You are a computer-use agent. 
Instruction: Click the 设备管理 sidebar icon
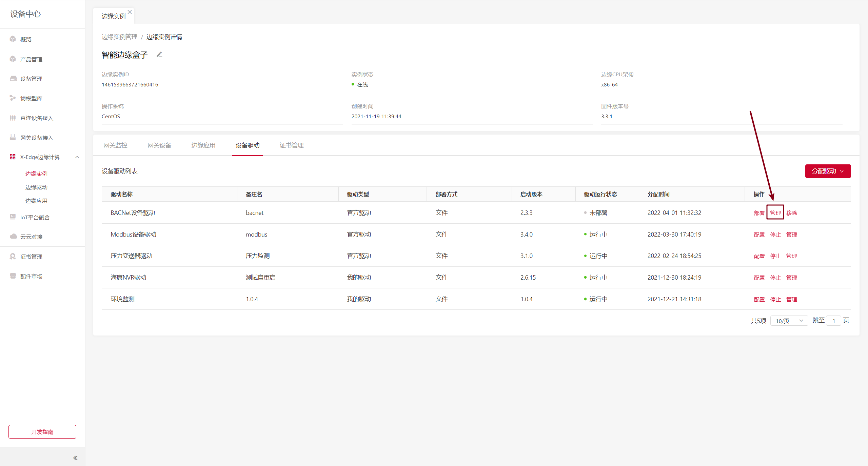click(x=13, y=79)
